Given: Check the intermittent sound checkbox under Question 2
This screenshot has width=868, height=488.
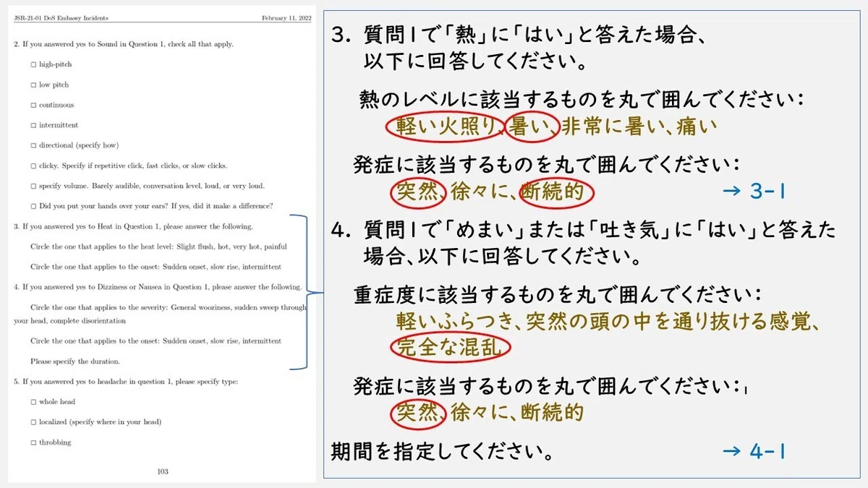Looking at the screenshot, I should 33,125.
